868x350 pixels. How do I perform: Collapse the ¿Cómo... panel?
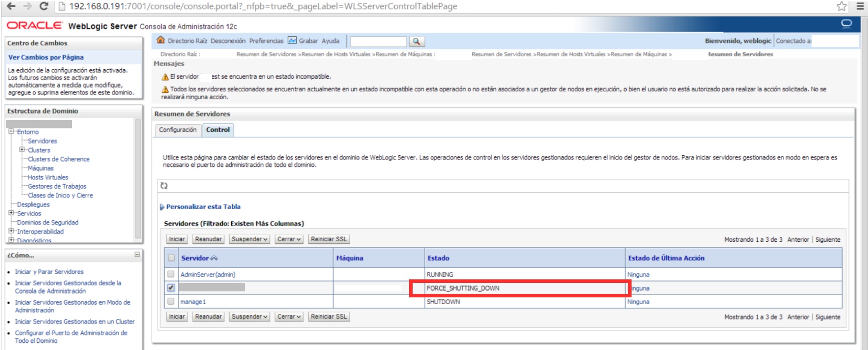click(x=137, y=255)
